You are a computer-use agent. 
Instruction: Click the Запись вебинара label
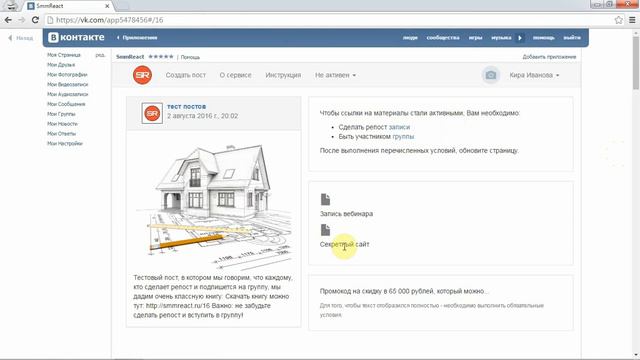[346, 213]
